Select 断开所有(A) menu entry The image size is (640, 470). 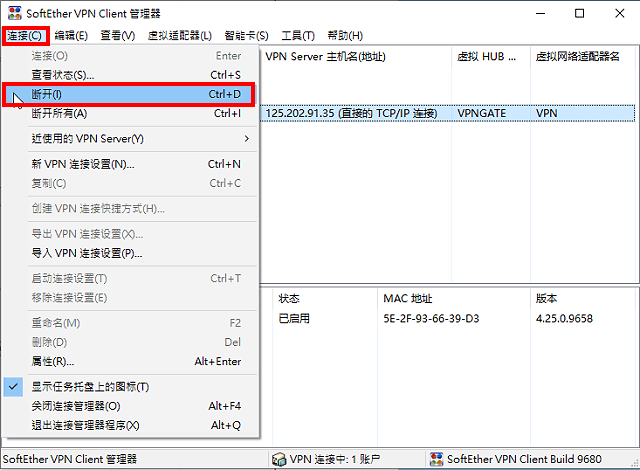(x=131, y=113)
